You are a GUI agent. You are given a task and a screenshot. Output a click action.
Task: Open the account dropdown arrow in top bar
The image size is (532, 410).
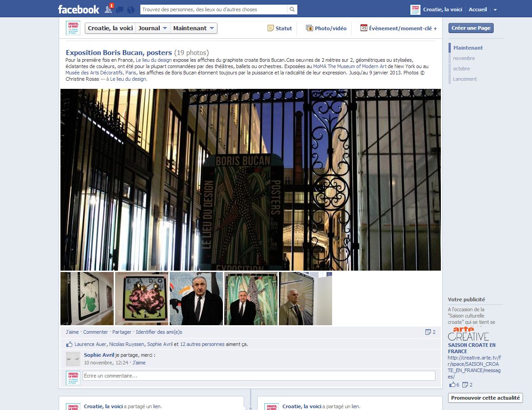495,9
